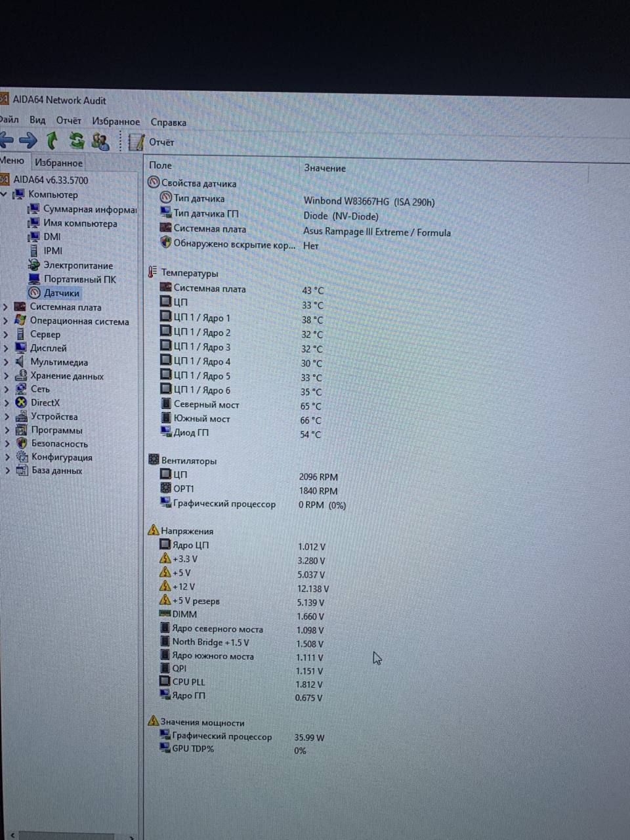
Task: Click the DIMM memory icon
Action: tap(165, 614)
